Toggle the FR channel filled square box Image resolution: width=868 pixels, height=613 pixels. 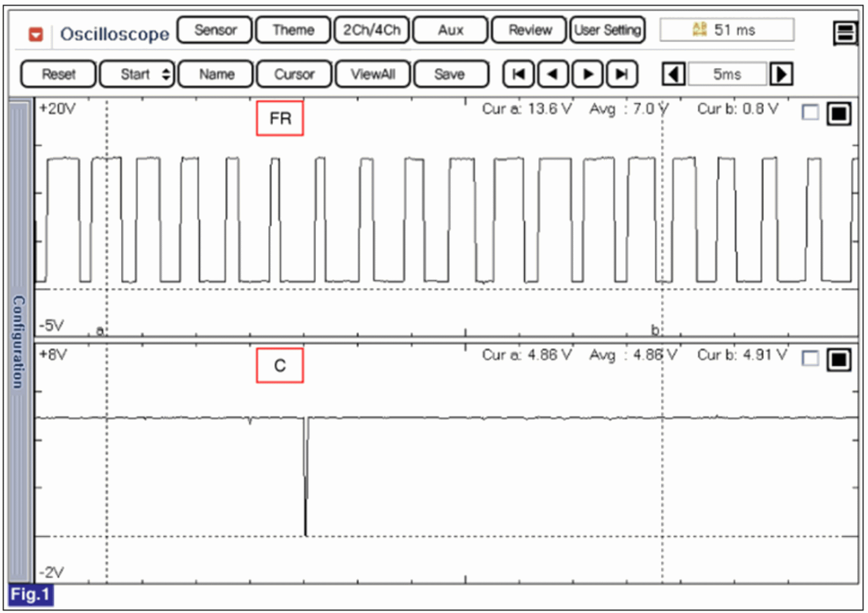tap(839, 114)
